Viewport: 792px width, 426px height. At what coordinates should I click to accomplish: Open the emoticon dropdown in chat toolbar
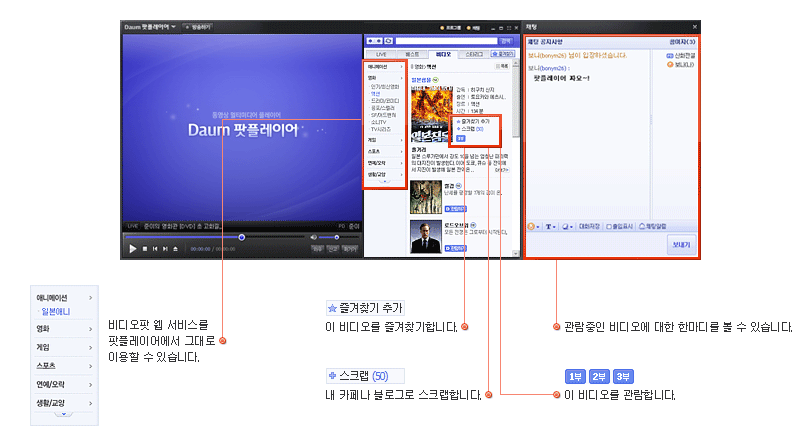[533, 226]
